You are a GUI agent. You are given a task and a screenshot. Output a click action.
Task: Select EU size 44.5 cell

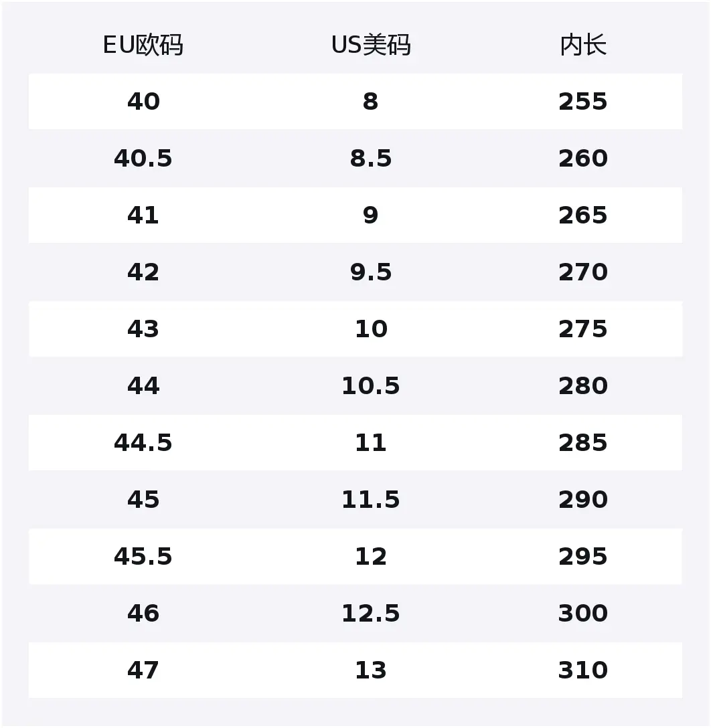coord(143,442)
